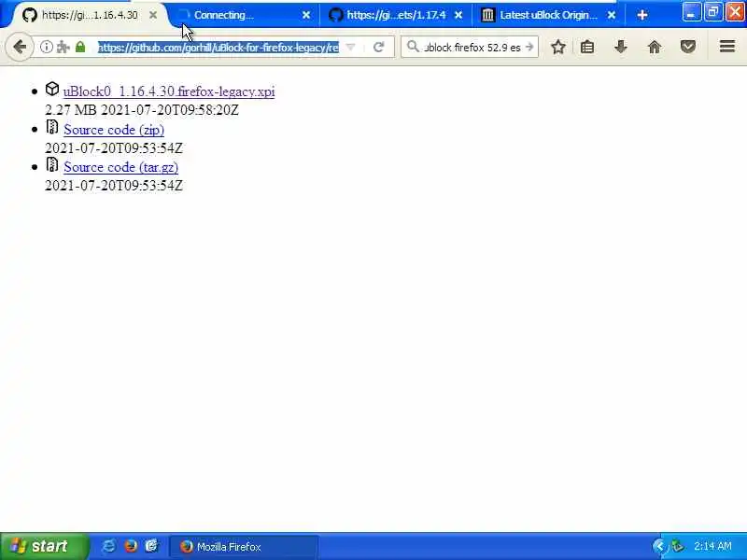Select Mozilla Firefox taskbar button
This screenshot has width=747, height=560.
pyautogui.click(x=244, y=547)
